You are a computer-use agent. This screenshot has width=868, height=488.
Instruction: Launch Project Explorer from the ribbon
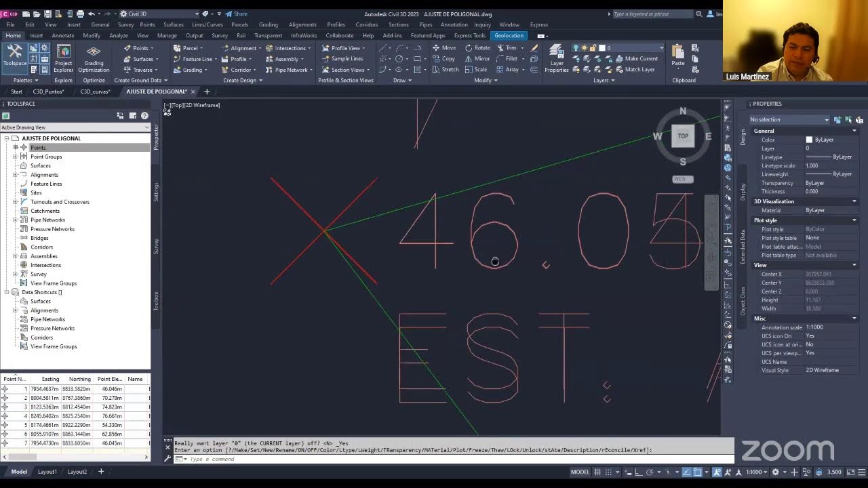63,59
